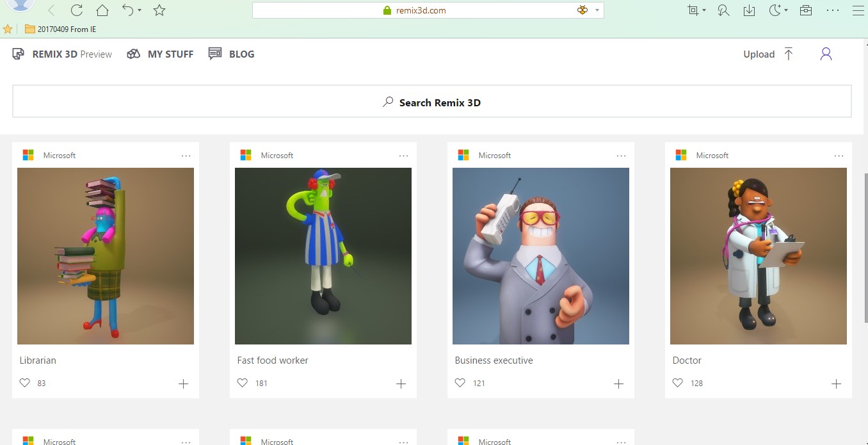Heart the Business executive model
Viewport: 868px width, 445px height.
(x=460, y=382)
